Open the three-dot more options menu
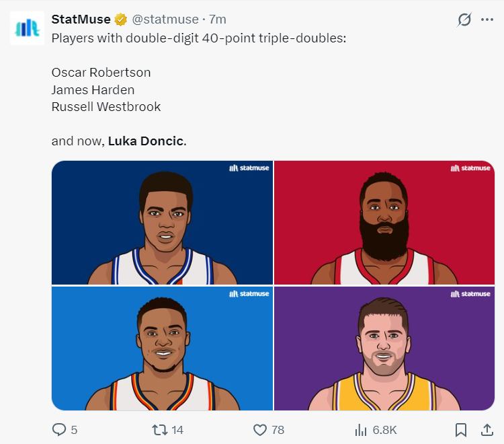 click(487, 20)
